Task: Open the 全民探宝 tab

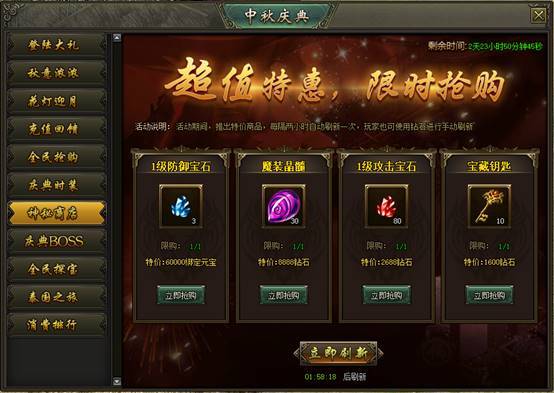Action: click(57, 269)
